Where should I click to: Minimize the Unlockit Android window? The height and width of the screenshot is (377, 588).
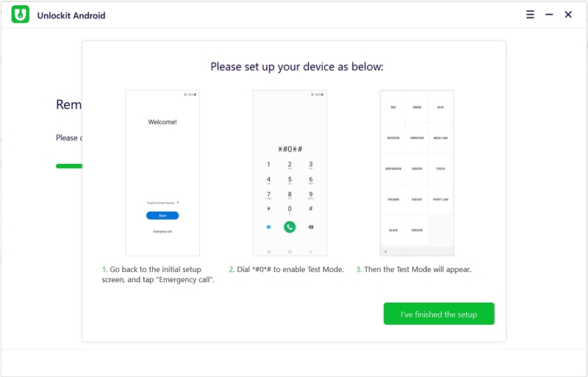click(x=549, y=15)
